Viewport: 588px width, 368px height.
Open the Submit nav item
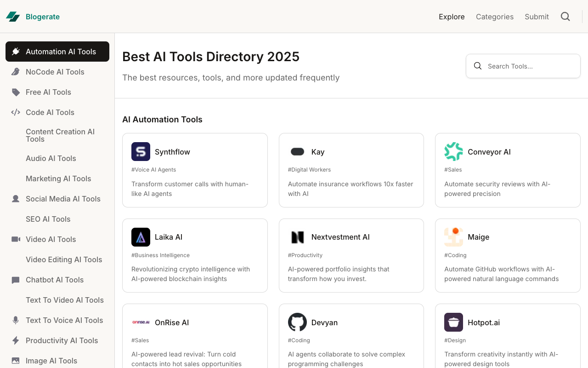point(537,17)
